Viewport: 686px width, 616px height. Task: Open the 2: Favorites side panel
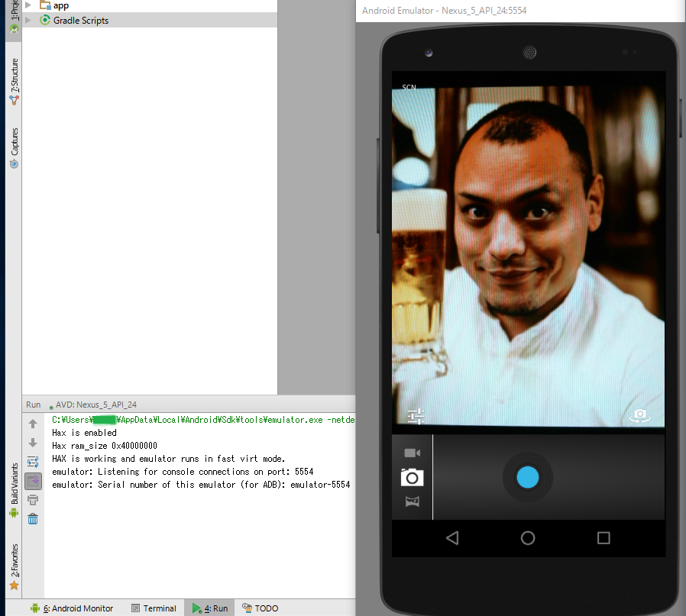pos(15,567)
